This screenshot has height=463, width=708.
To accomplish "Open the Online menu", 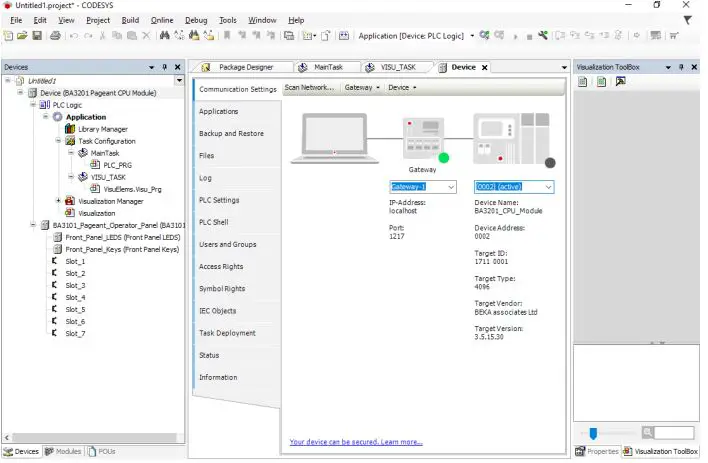I will click(x=161, y=20).
